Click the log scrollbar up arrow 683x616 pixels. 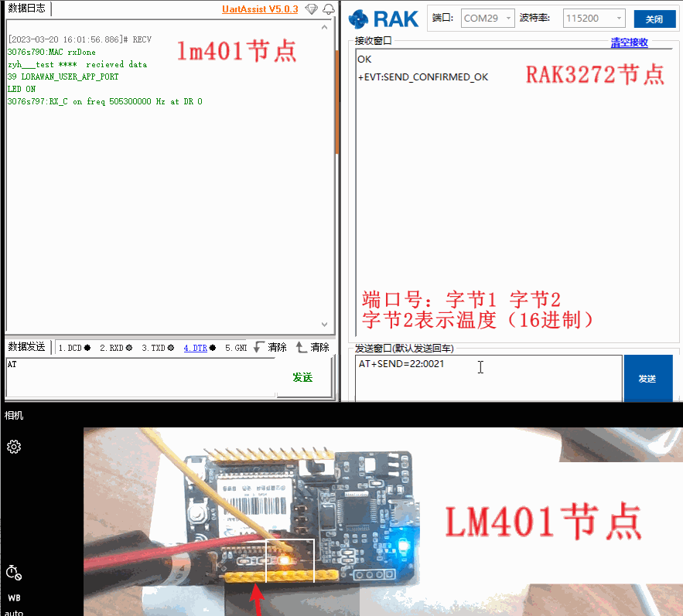coord(325,27)
